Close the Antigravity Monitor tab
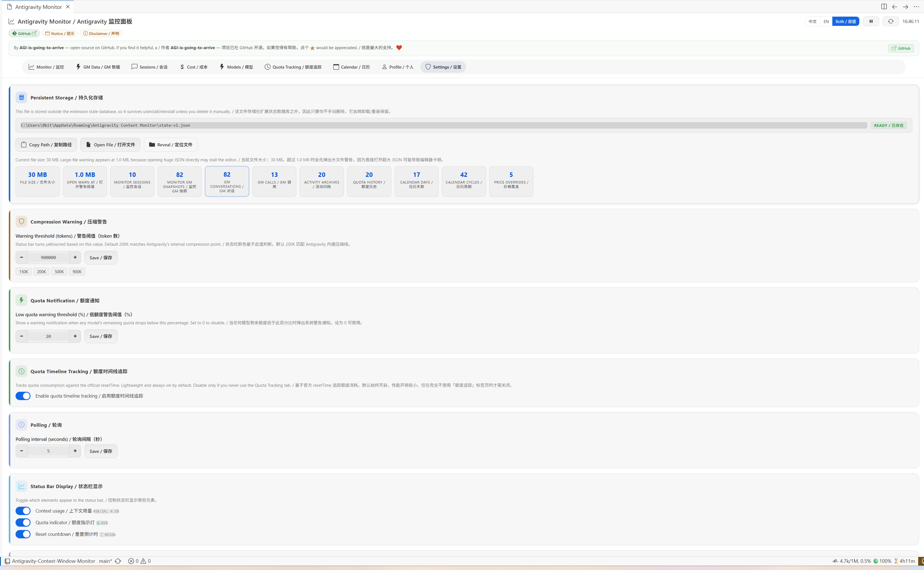 click(67, 7)
